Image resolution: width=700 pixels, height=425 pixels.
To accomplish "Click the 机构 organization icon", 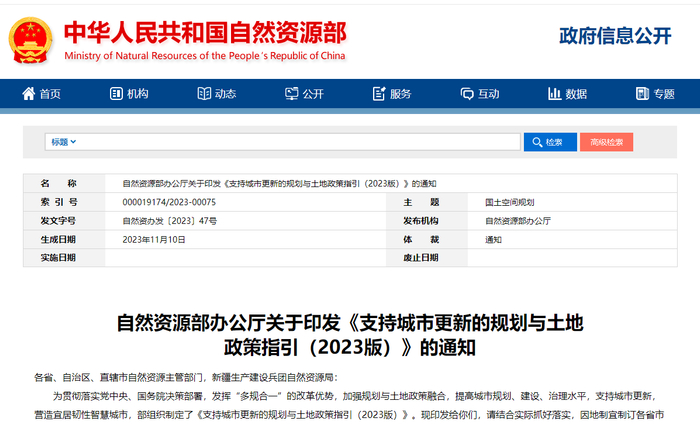I will 116,94.
